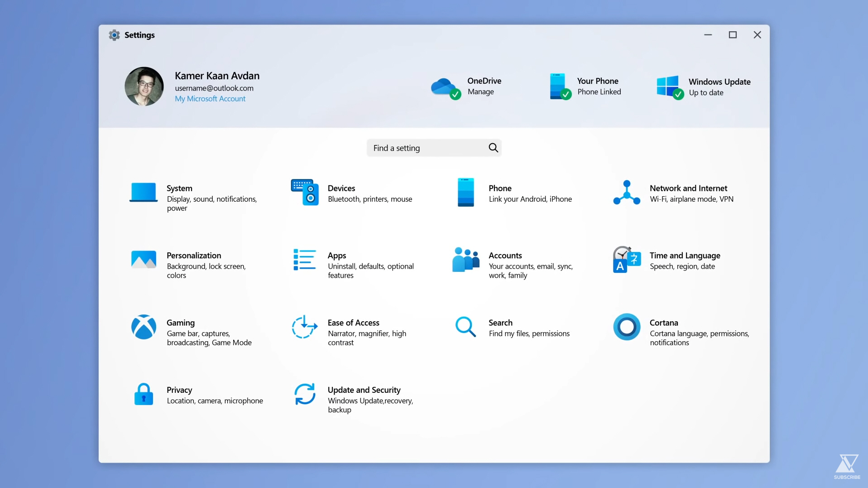Select the Gaming title
This screenshot has width=868, height=488.
tap(181, 323)
